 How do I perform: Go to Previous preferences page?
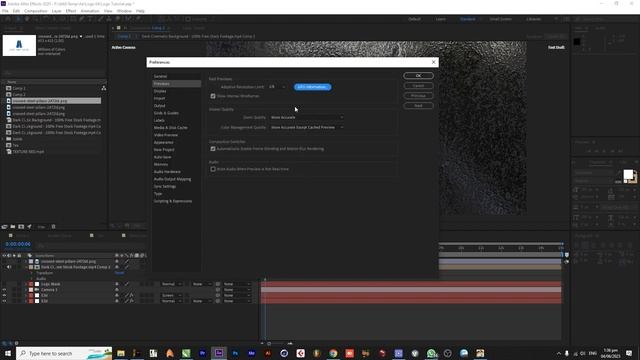[418, 96]
